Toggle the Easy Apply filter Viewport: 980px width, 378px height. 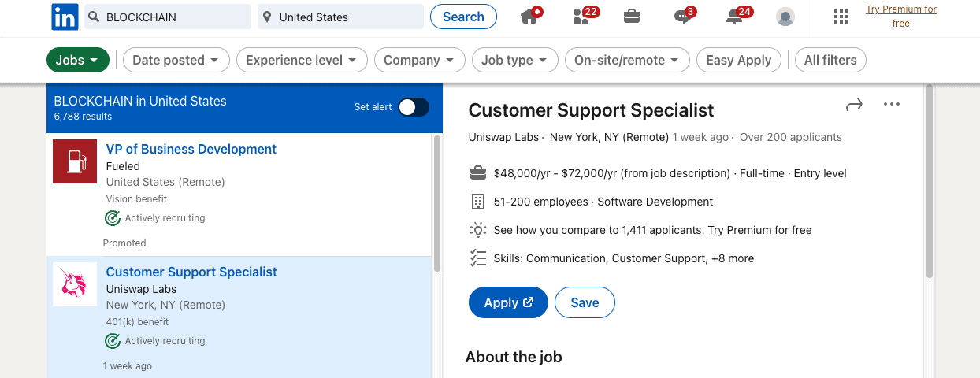click(739, 60)
